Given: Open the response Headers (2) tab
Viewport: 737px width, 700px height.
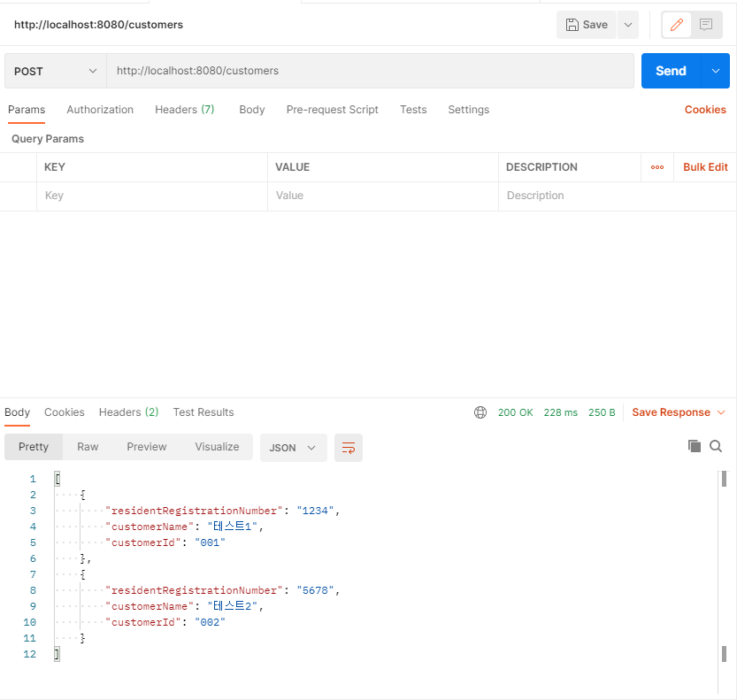Looking at the screenshot, I should coord(129,412).
